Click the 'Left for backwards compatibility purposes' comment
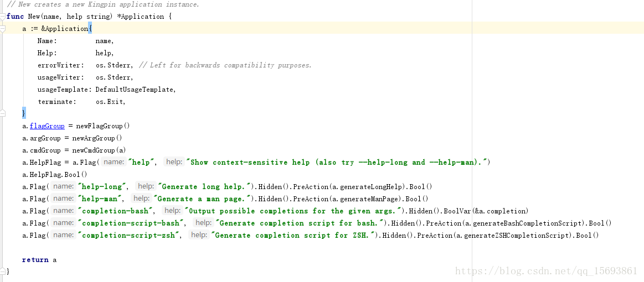The height and width of the screenshot is (282, 644). point(225,65)
